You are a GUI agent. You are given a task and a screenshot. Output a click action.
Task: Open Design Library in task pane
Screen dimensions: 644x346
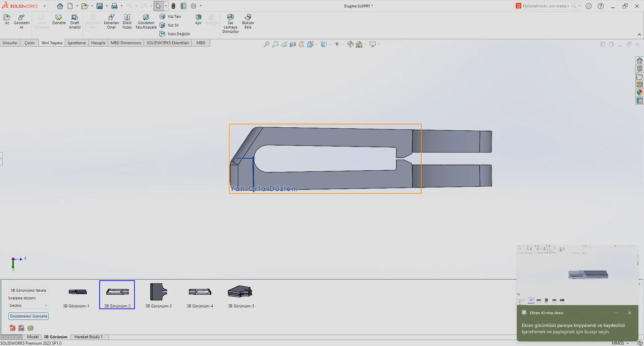point(640,68)
